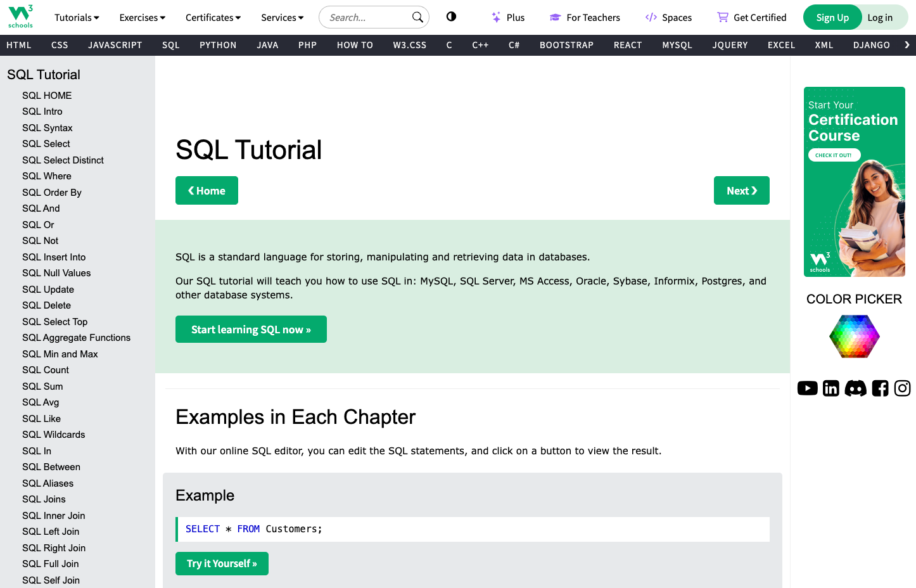
Task: Open the Certification Course ad banner
Action: pyautogui.click(x=854, y=181)
